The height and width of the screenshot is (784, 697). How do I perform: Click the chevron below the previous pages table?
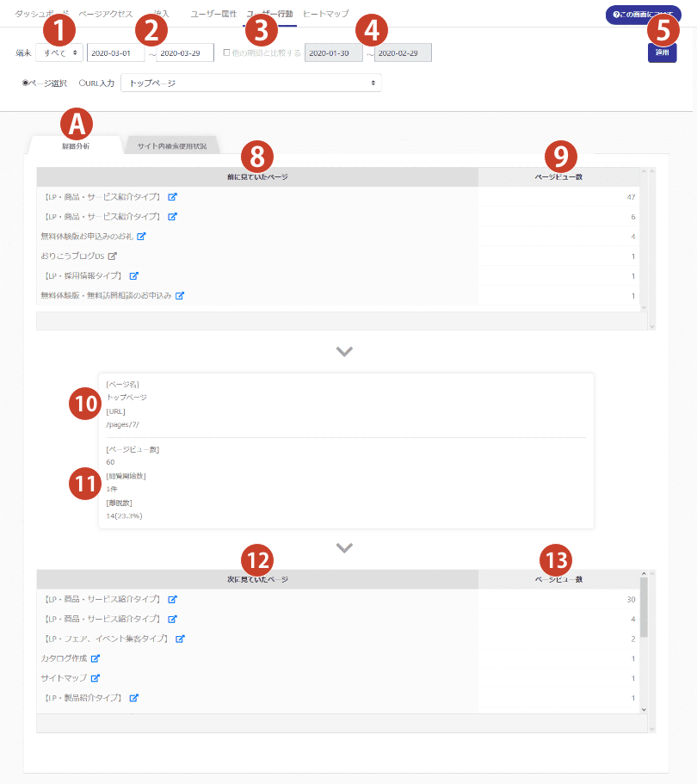point(345,351)
